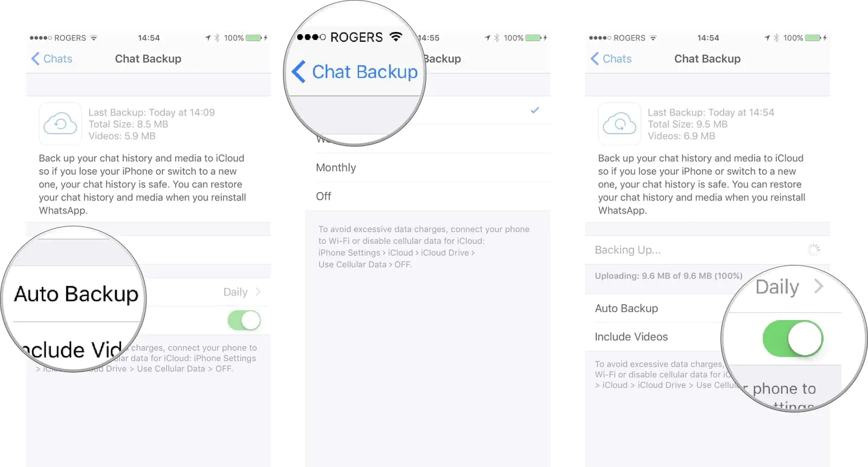This screenshot has width=868, height=467.
Task: Open the magnified Auto Backup row
Action: point(76,293)
